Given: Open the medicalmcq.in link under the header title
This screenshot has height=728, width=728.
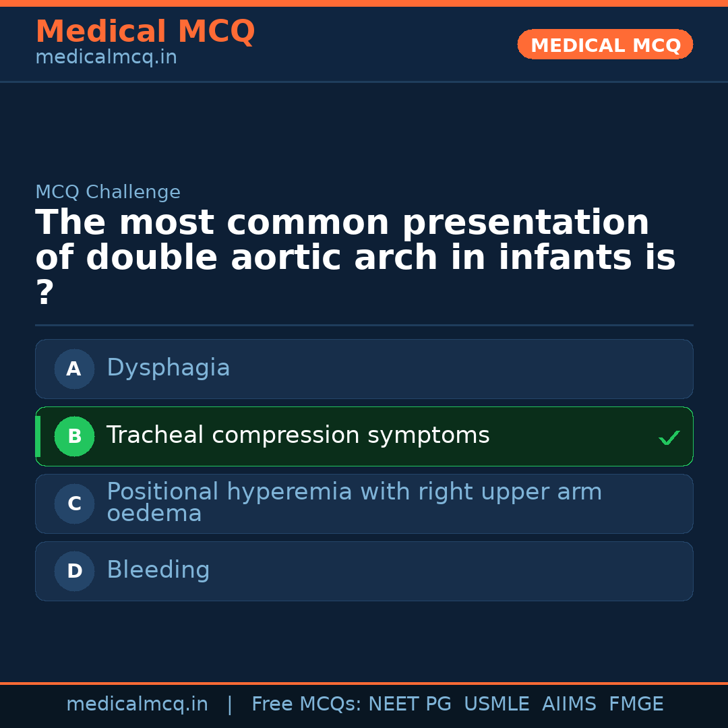Looking at the screenshot, I should [x=106, y=58].
